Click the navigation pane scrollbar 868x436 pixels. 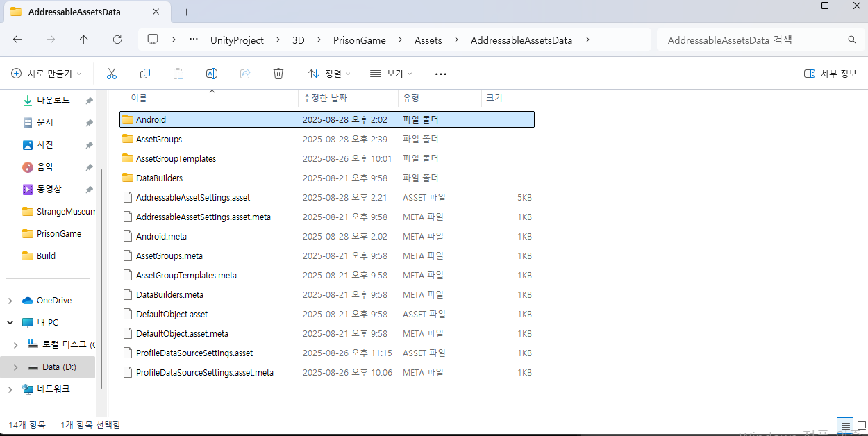coord(102,278)
